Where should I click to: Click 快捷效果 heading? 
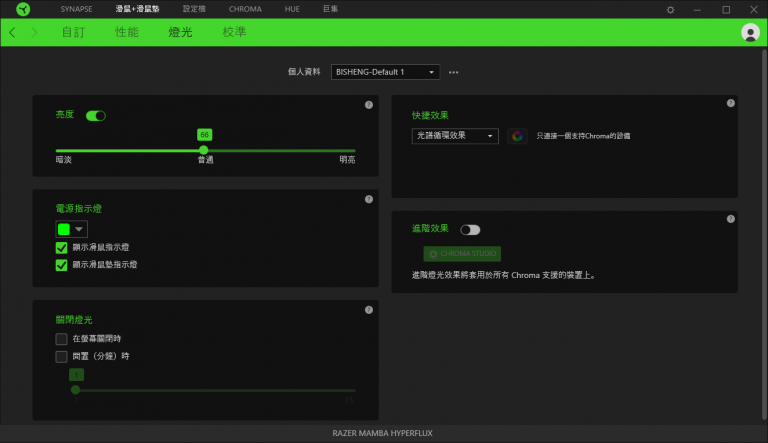pyautogui.click(x=430, y=116)
